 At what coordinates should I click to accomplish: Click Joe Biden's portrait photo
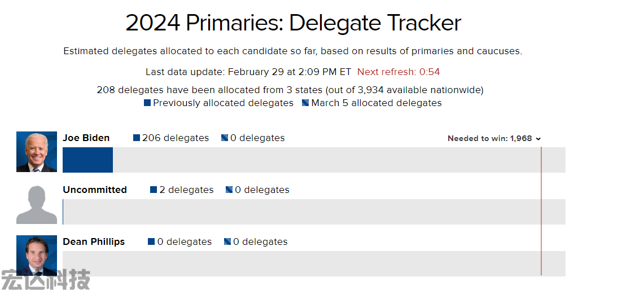tap(37, 152)
